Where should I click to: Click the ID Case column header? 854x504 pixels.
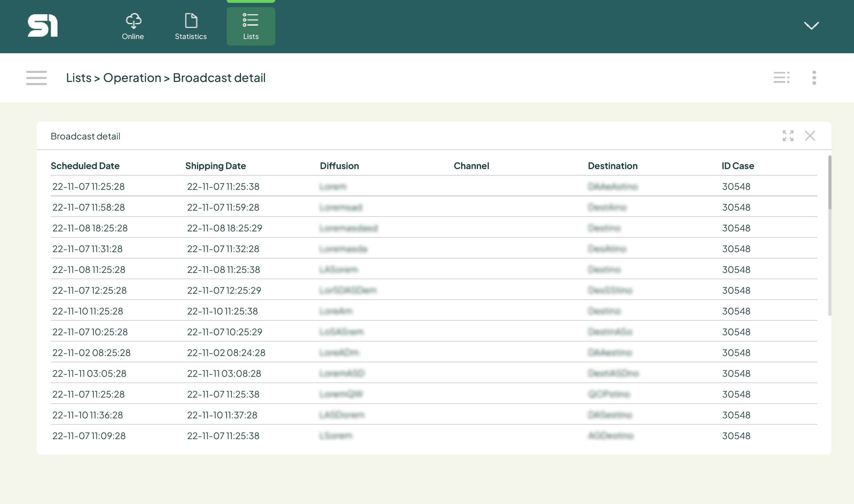click(x=738, y=166)
